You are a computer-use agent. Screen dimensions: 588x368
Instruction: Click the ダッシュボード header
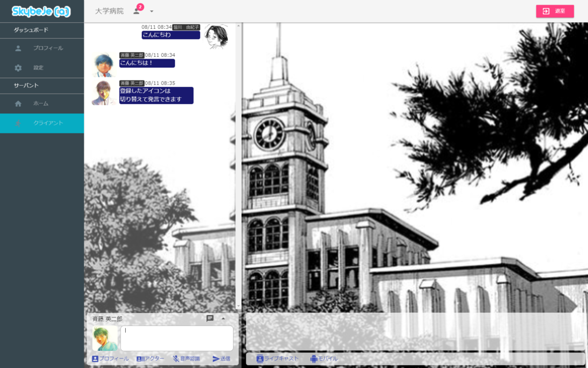(31, 30)
